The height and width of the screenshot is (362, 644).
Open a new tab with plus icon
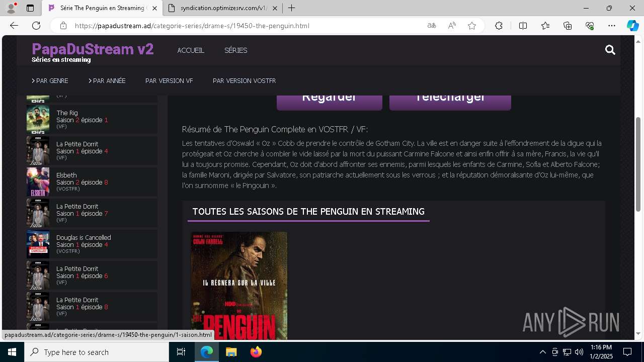pyautogui.click(x=291, y=8)
